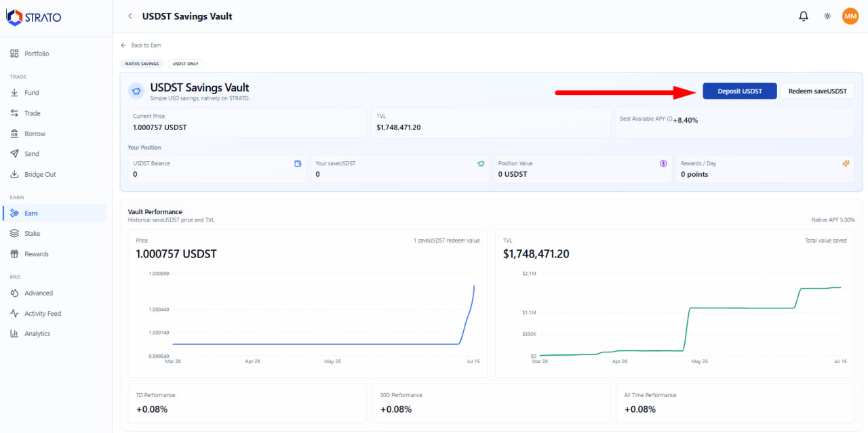Click the Redeem saveUSDST button
This screenshot has width=868, height=433.
tap(817, 91)
